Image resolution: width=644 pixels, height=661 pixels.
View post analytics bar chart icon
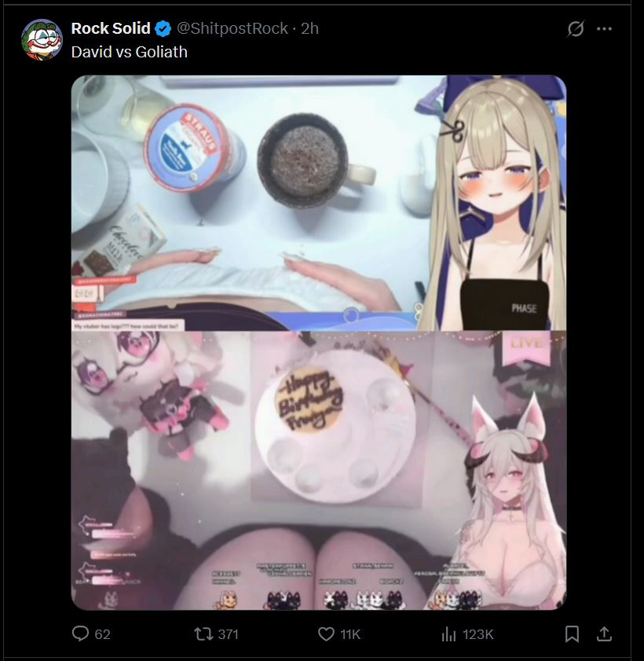pos(448,633)
